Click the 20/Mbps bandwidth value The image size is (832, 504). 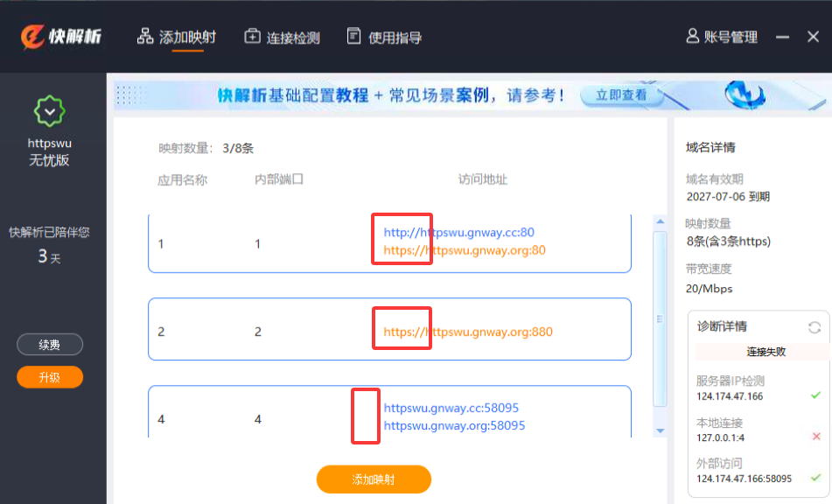point(709,289)
